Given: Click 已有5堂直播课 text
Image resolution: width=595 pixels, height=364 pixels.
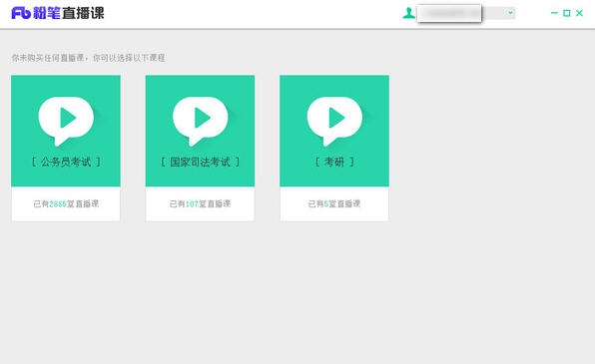Looking at the screenshot, I should 334,203.
